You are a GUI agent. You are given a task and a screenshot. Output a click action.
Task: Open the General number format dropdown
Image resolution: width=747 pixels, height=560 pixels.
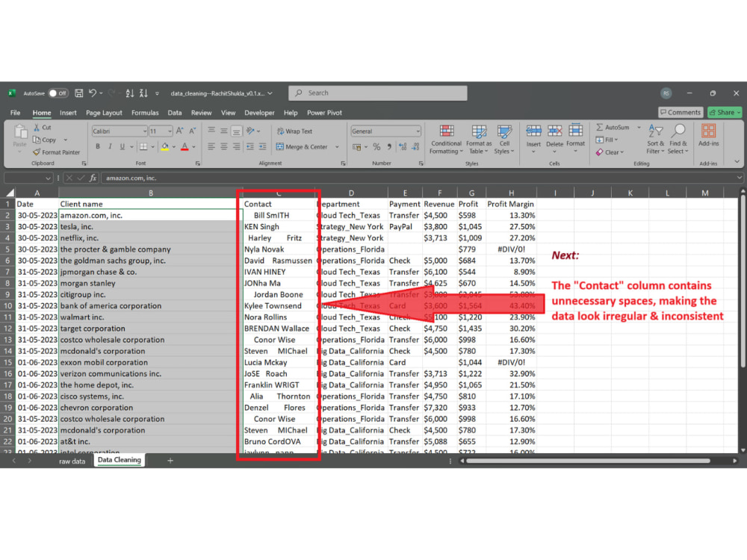pos(418,131)
